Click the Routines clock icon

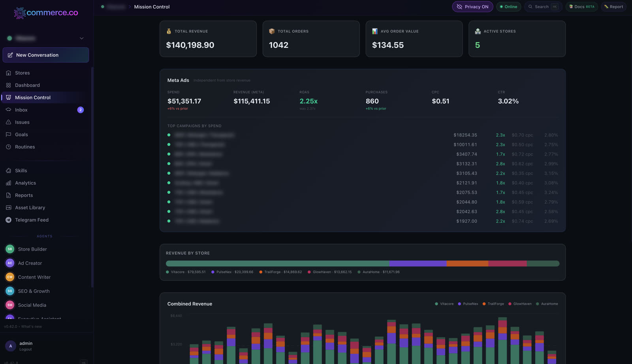click(x=8, y=147)
